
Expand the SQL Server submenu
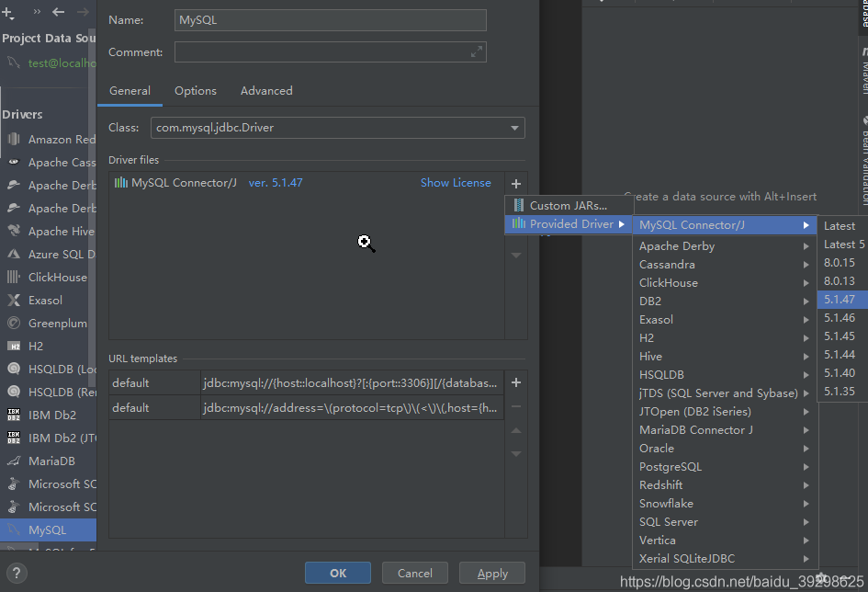[806, 522]
